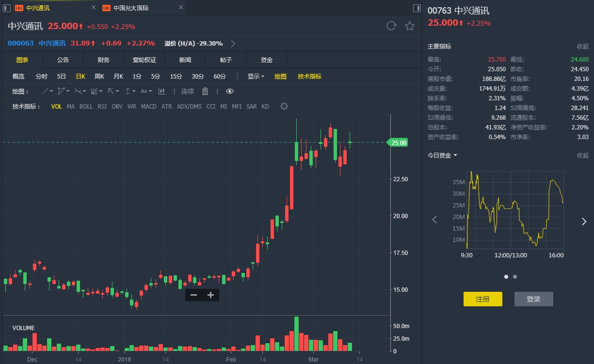Collapse the 今日资金 section via 收起
This screenshot has height=364, width=594.
582,156
